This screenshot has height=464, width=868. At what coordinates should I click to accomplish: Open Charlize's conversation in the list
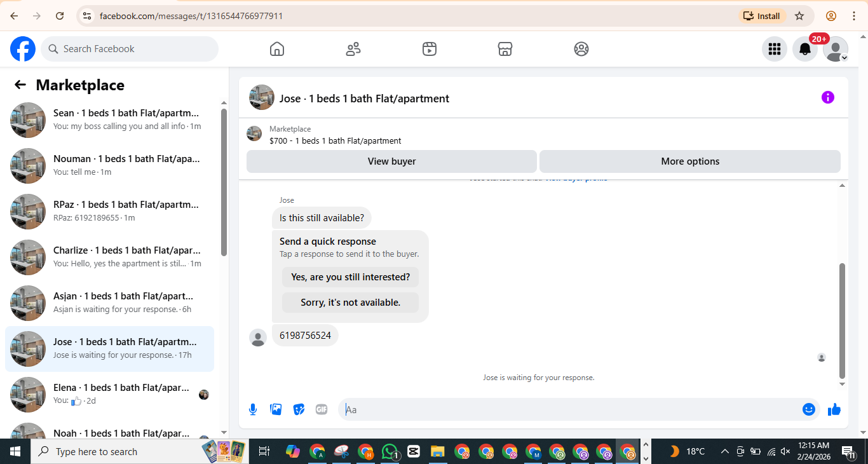tap(109, 257)
